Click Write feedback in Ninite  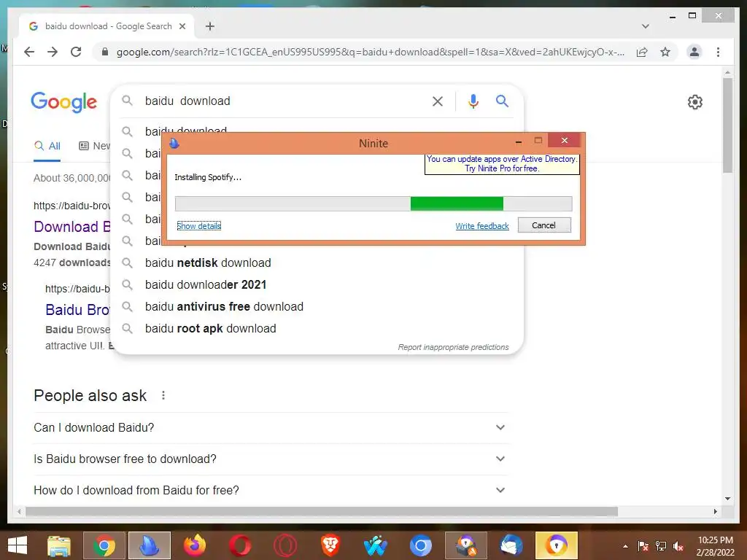pos(482,226)
